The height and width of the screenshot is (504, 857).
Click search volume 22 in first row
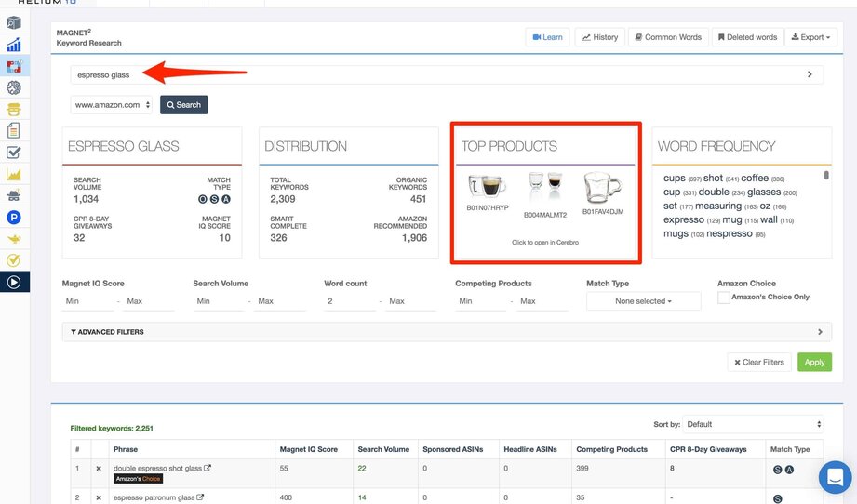click(362, 469)
